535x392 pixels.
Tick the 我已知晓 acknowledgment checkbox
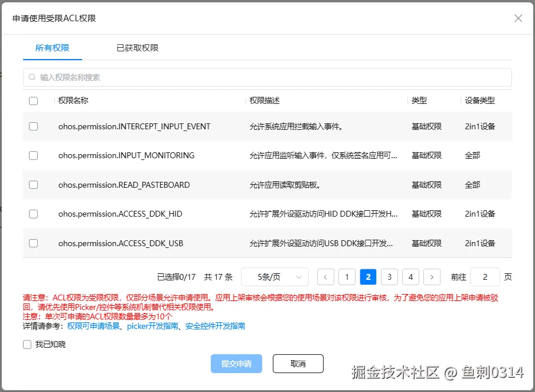(27, 344)
